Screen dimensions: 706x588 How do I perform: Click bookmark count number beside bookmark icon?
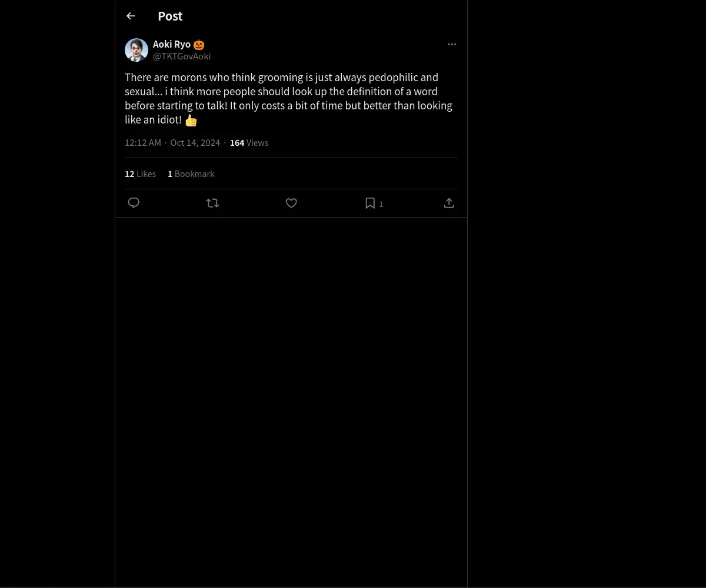[381, 204]
